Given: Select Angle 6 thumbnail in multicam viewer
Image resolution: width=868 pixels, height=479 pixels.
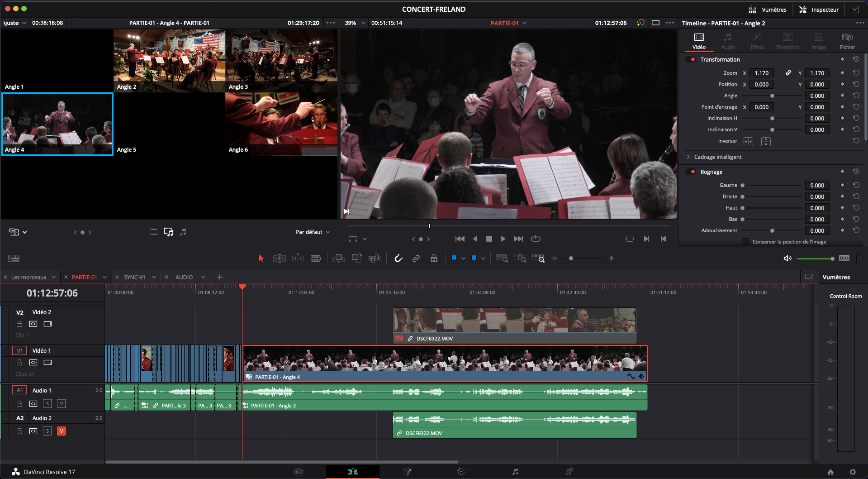Looking at the screenshot, I should (x=281, y=124).
